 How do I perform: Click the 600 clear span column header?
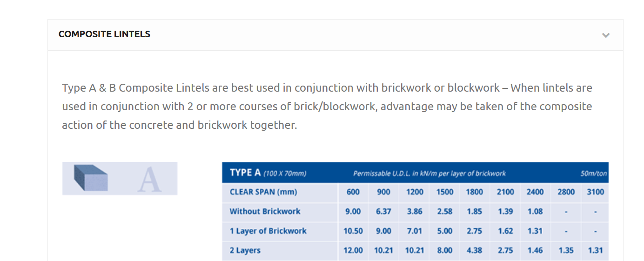pyautogui.click(x=353, y=192)
